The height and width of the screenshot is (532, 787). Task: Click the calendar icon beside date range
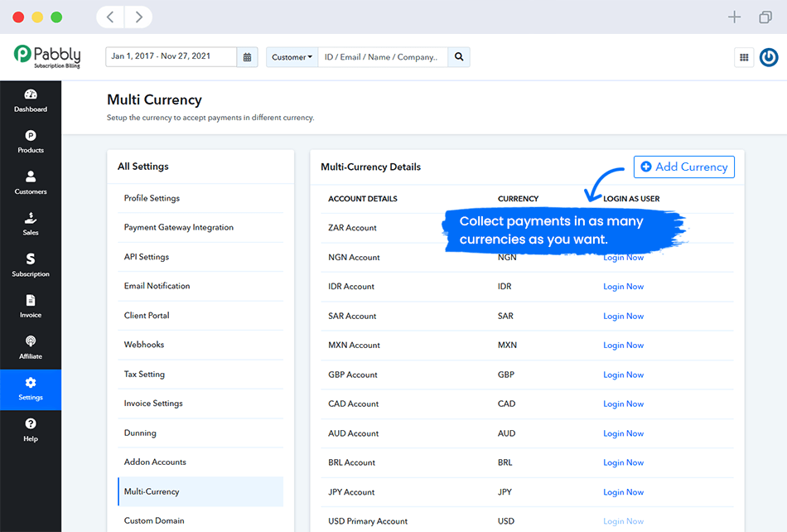247,57
